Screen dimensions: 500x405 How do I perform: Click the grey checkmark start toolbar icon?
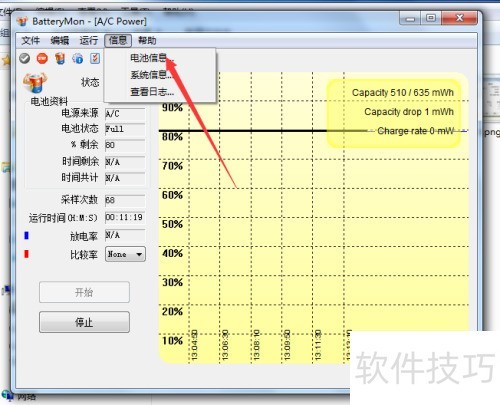tap(25, 58)
